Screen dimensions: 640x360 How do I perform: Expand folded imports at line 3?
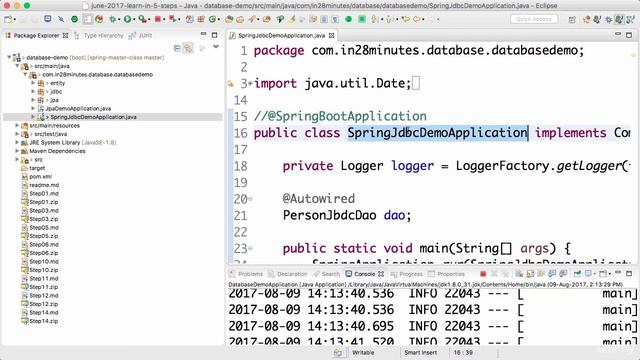click(250, 83)
